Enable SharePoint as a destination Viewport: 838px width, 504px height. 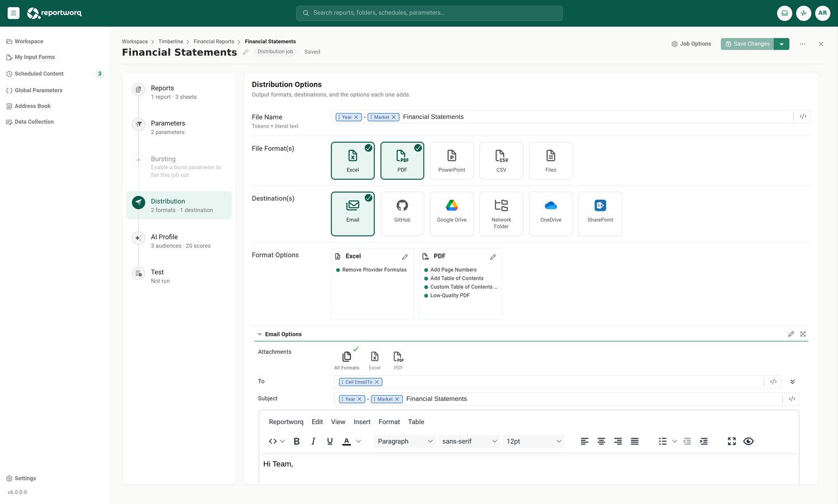pos(601,214)
